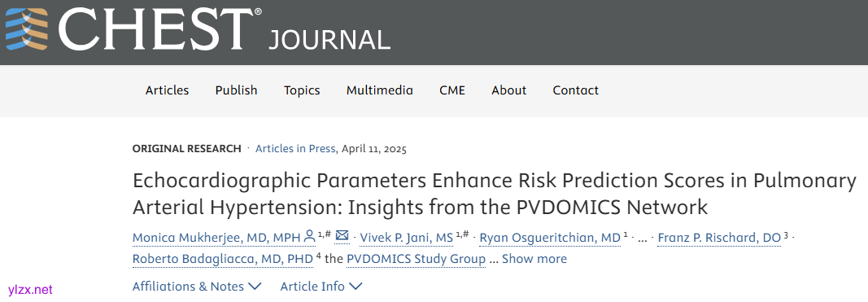
Task: Open author Roberto Badagliacca's details
Action: (x=223, y=259)
